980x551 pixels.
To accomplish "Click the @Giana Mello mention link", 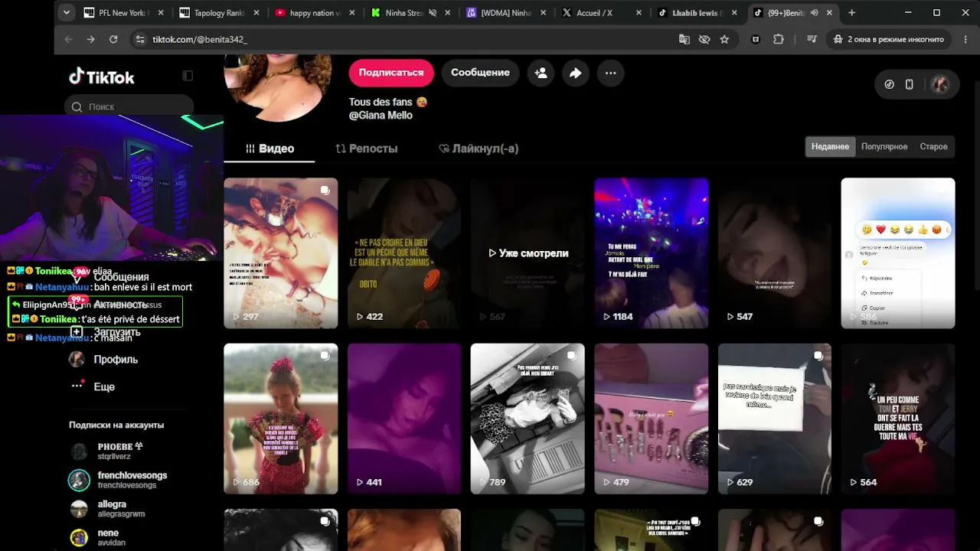I will pyautogui.click(x=381, y=116).
